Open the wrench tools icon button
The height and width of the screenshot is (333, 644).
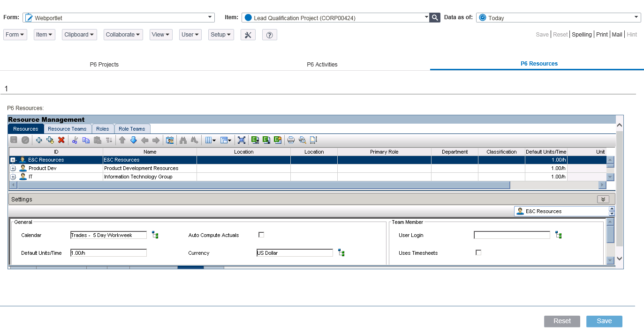click(248, 35)
